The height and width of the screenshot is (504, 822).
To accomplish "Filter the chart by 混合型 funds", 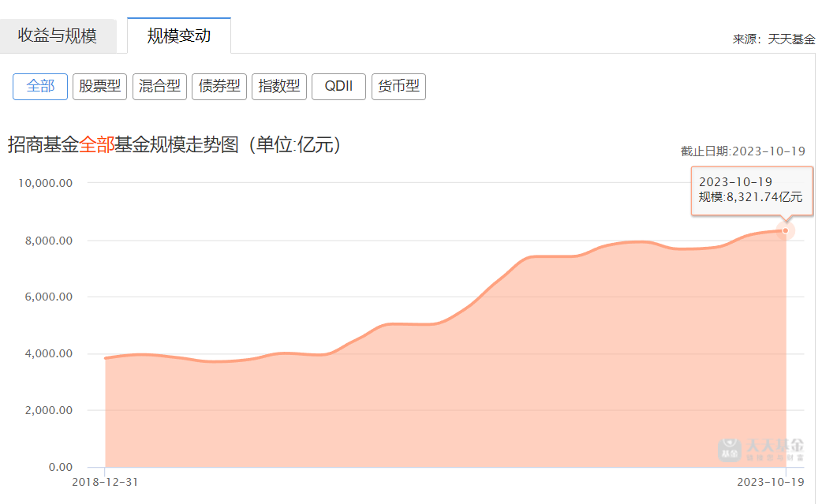I will (x=159, y=87).
